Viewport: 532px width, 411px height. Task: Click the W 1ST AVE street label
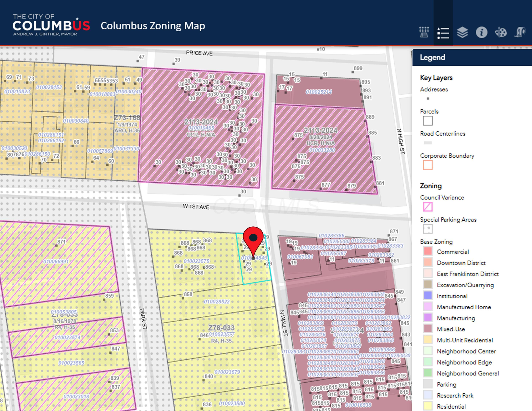pyautogui.click(x=196, y=207)
